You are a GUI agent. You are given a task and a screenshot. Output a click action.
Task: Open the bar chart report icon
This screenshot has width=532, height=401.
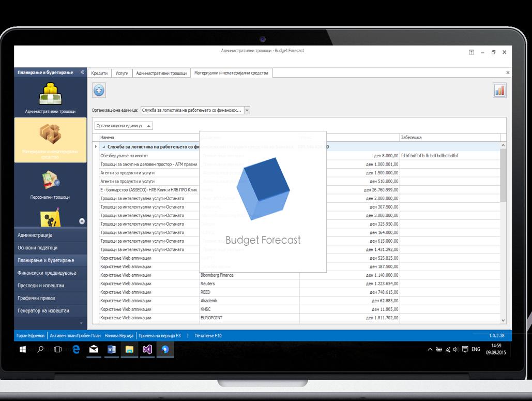click(499, 91)
